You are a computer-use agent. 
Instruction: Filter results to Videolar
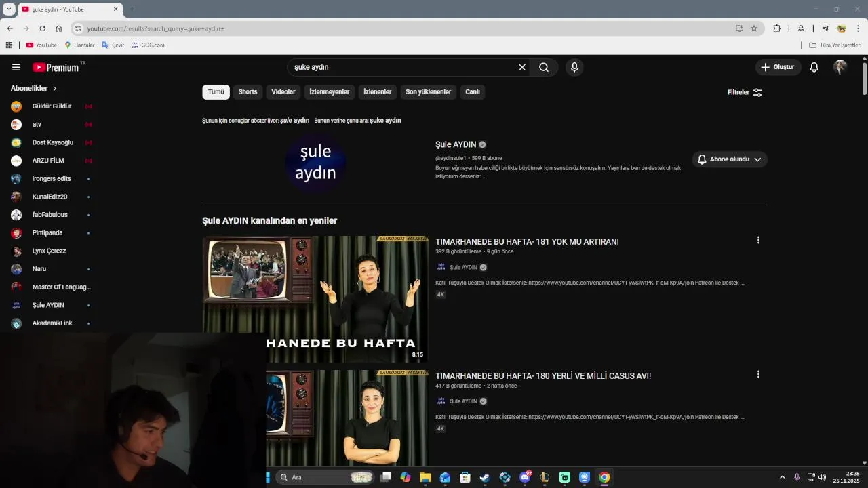coord(283,92)
